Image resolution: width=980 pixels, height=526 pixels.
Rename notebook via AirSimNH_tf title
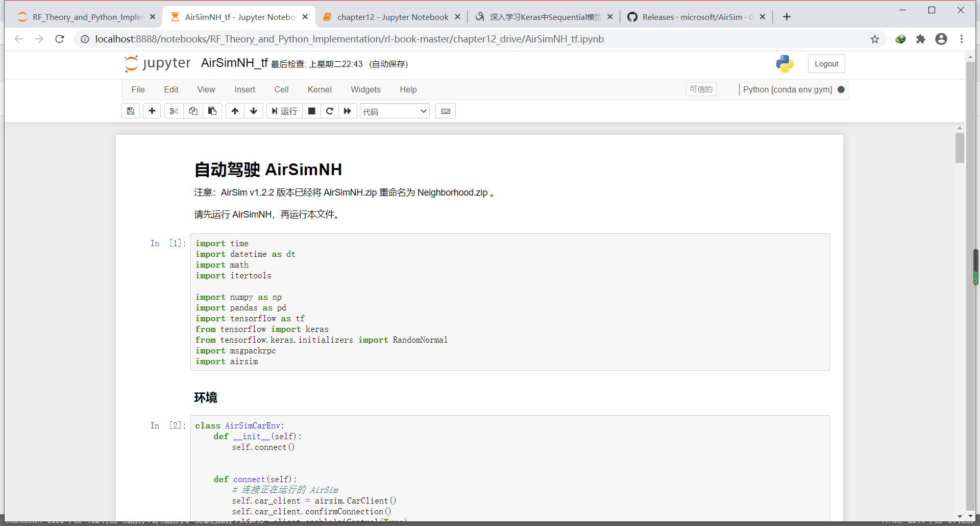click(234, 63)
